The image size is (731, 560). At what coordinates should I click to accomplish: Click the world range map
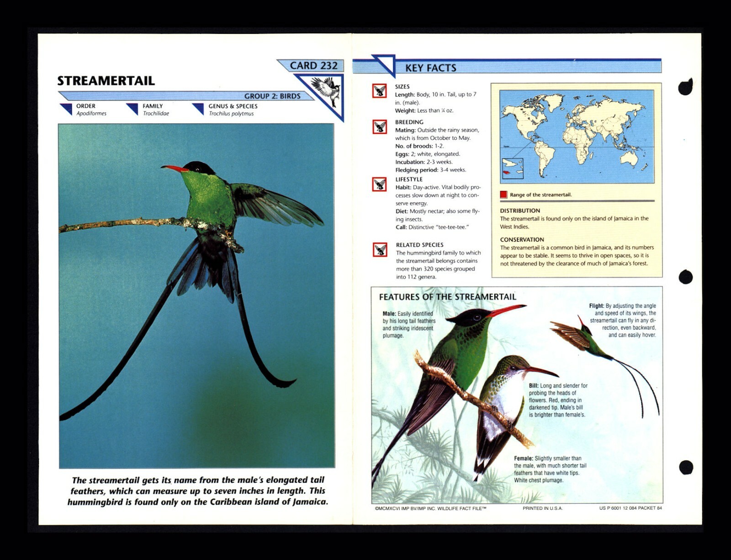point(577,137)
